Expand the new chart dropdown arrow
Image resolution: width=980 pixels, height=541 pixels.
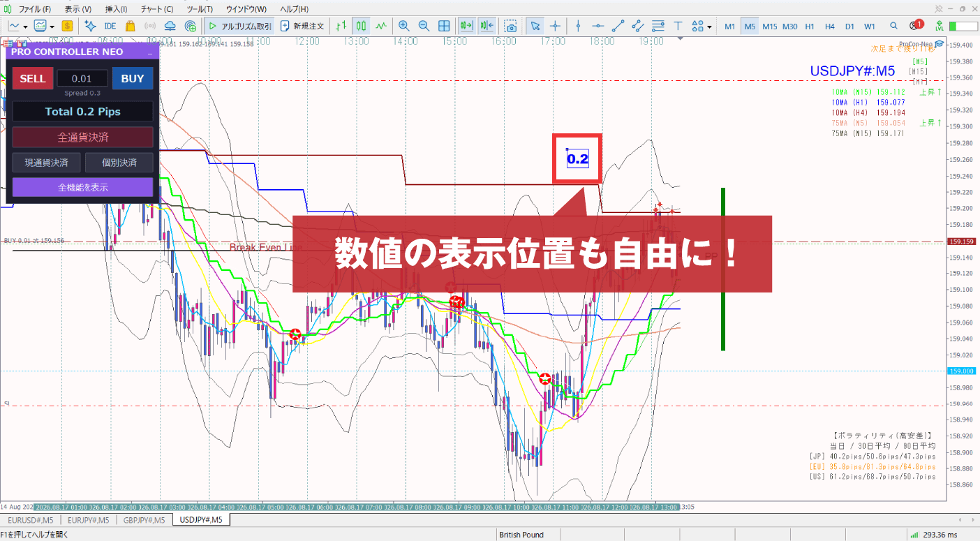tap(25, 27)
